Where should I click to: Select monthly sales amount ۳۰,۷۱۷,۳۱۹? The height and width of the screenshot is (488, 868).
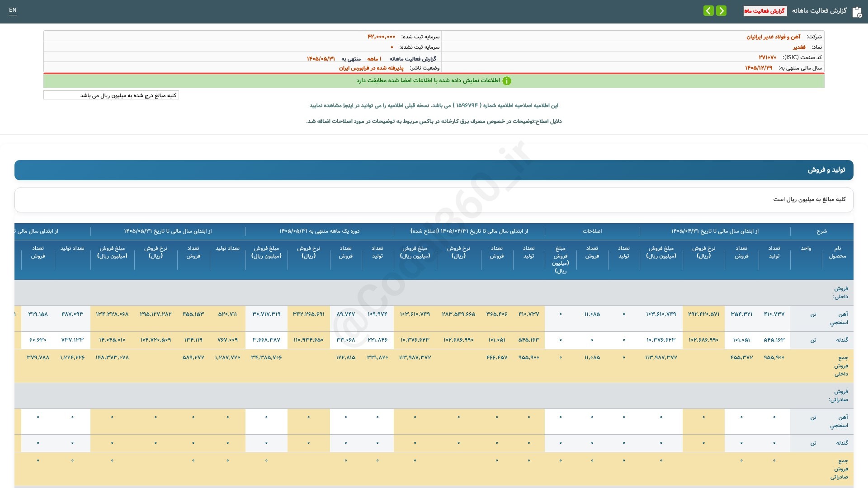click(x=266, y=314)
